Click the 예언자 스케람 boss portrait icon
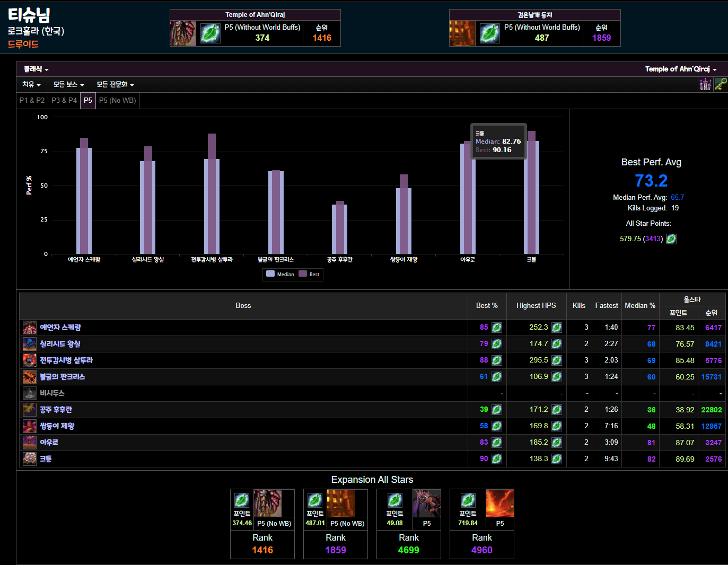728x565 pixels. click(x=30, y=328)
